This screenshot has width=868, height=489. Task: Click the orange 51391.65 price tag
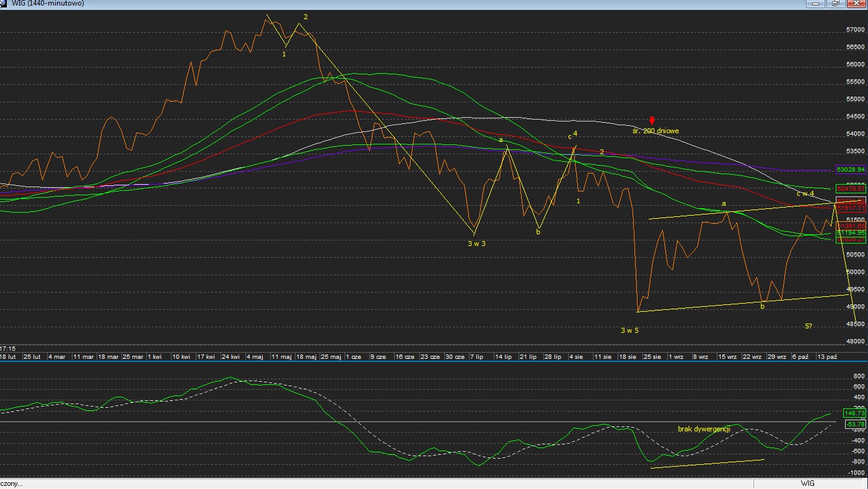click(850, 226)
